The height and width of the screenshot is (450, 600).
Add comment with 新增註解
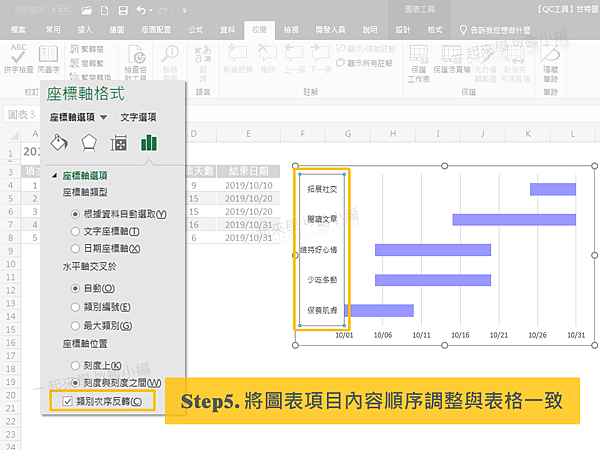click(x=238, y=59)
